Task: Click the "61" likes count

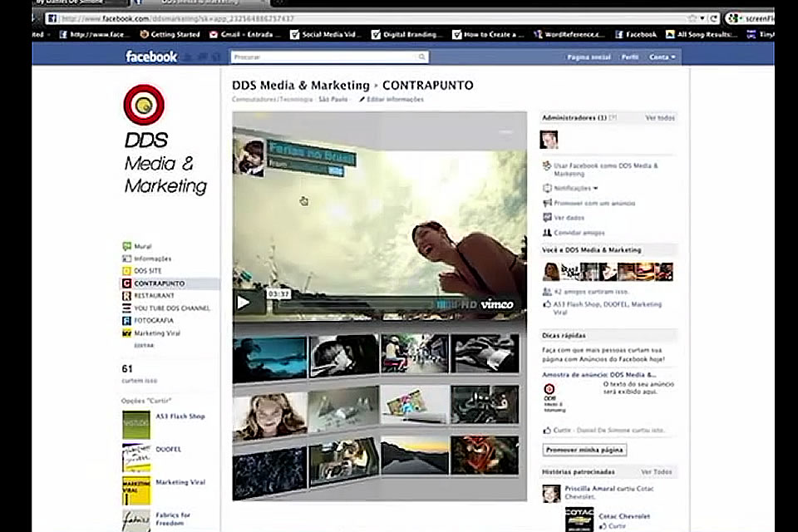Action: pyautogui.click(x=127, y=368)
